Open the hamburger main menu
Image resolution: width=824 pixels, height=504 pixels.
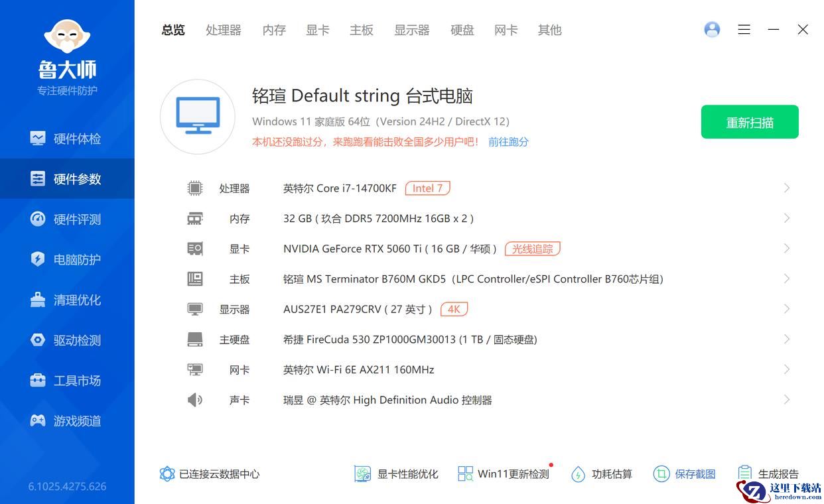pyautogui.click(x=744, y=30)
